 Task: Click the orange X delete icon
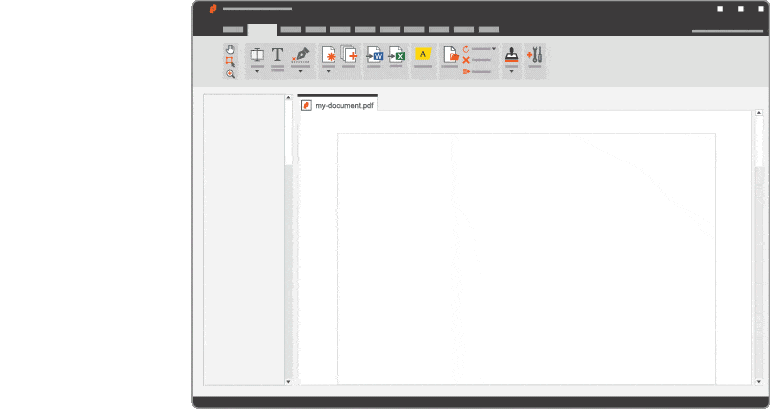466,60
